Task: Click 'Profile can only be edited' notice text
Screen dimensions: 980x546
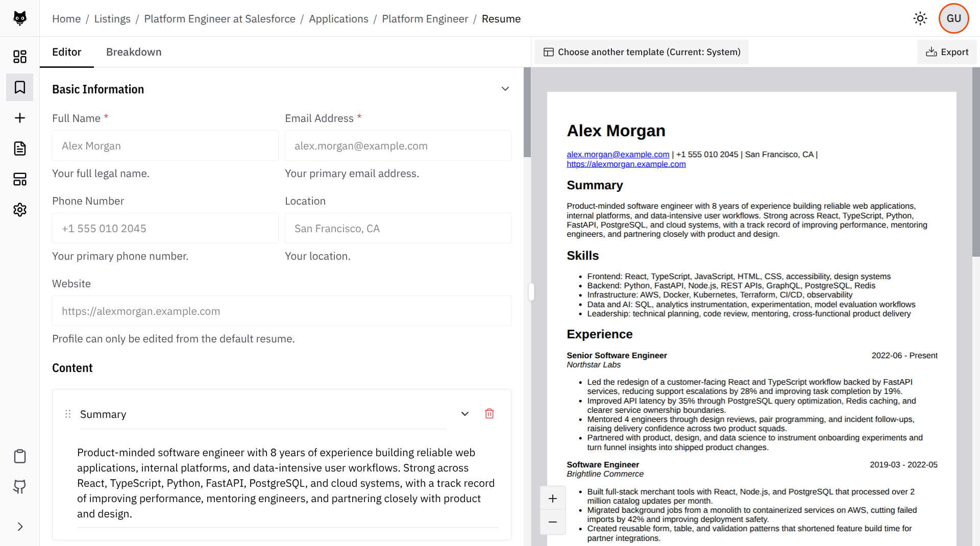Action: click(174, 339)
